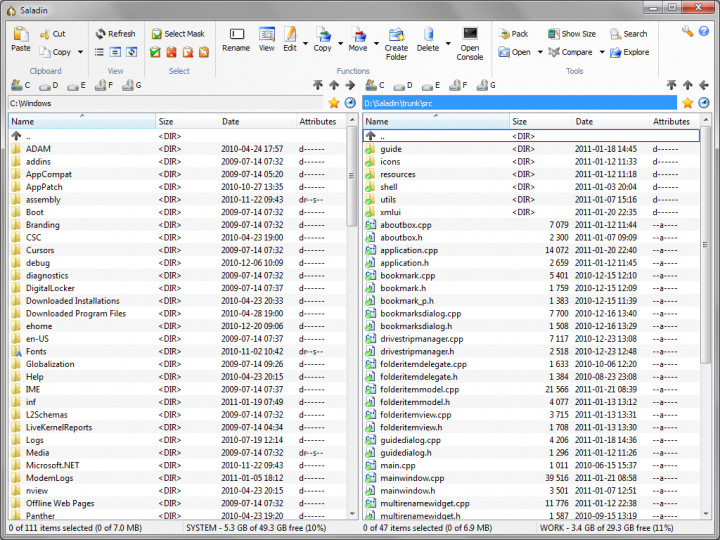Screen dimensions: 720x540
Task: Click the Move files icon
Action: [x=358, y=39]
